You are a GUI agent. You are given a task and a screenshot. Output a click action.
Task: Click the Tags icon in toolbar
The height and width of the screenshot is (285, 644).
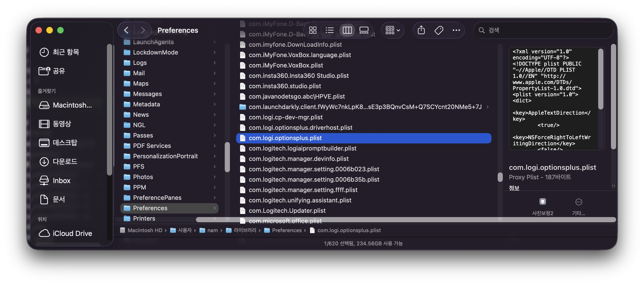(439, 30)
